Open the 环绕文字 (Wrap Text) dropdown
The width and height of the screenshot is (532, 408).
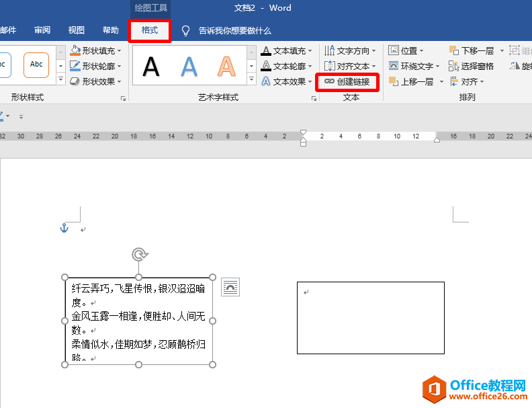pos(437,67)
